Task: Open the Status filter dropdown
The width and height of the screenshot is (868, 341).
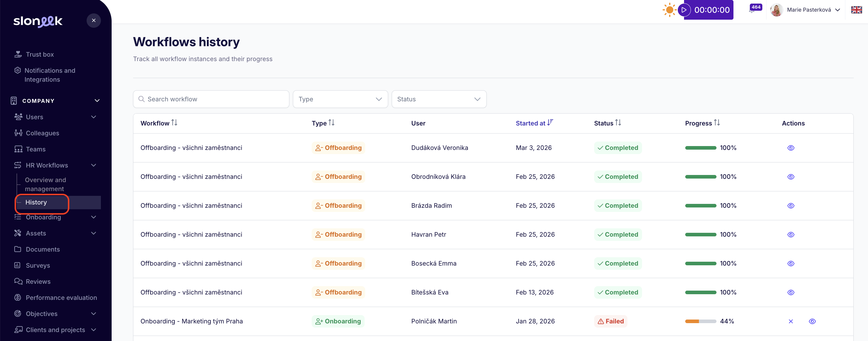Action: coord(439,99)
